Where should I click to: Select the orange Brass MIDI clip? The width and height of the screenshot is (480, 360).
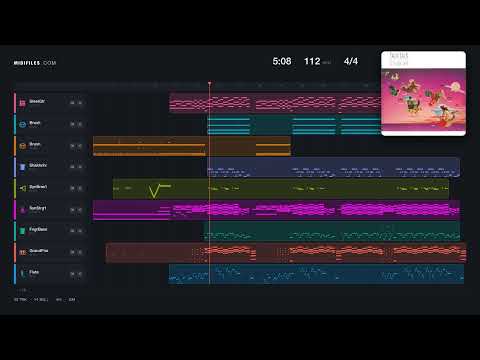192,146
